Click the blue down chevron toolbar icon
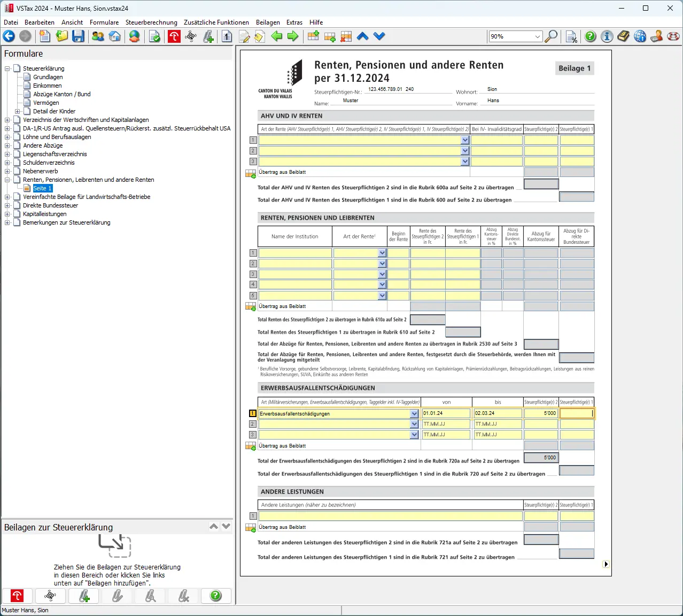 coord(379,36)
